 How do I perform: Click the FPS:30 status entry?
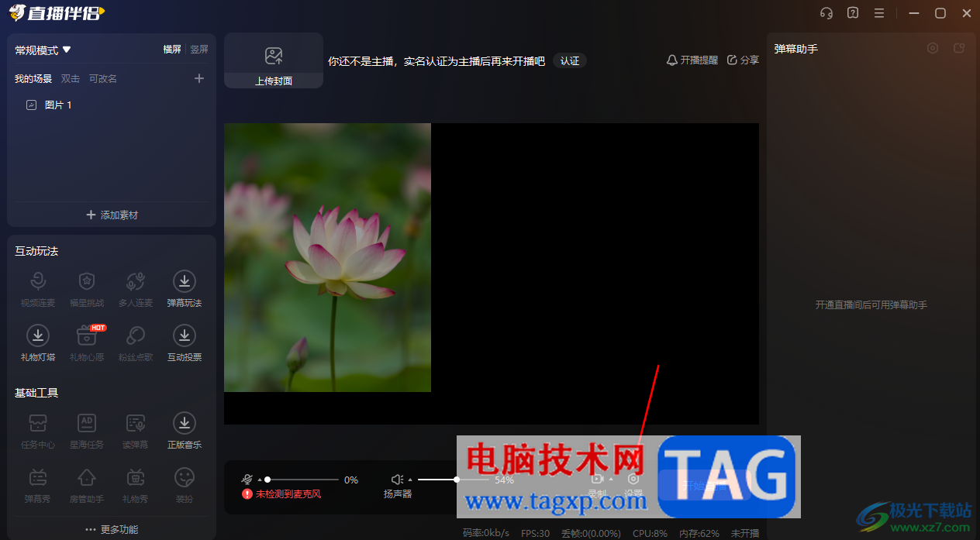tap(536, 533)
